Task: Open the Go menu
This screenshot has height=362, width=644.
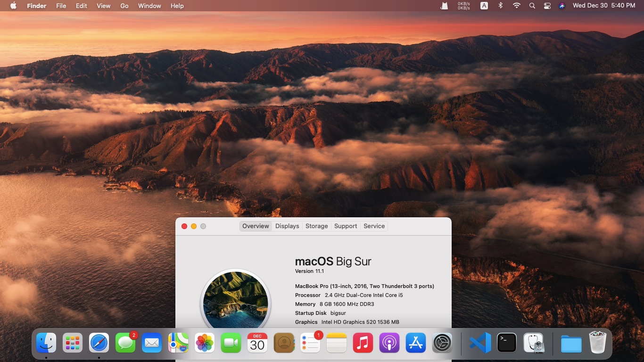Action: pos(124,6)
